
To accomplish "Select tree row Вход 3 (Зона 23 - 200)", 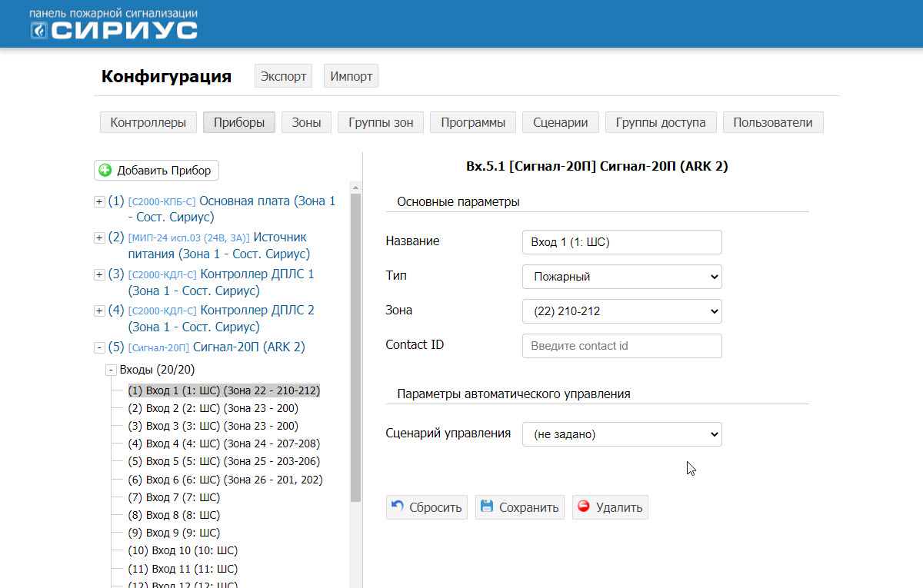I will (213, 426).
